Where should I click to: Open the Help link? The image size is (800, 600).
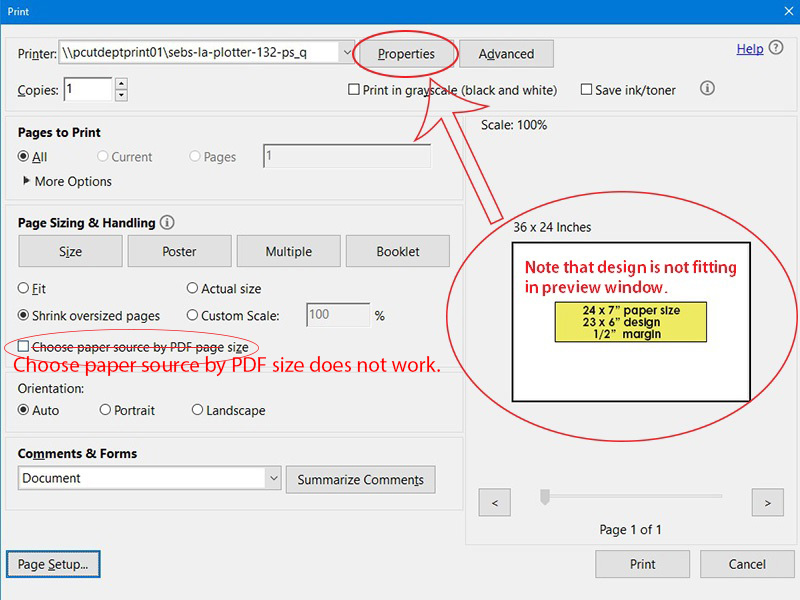749,49
